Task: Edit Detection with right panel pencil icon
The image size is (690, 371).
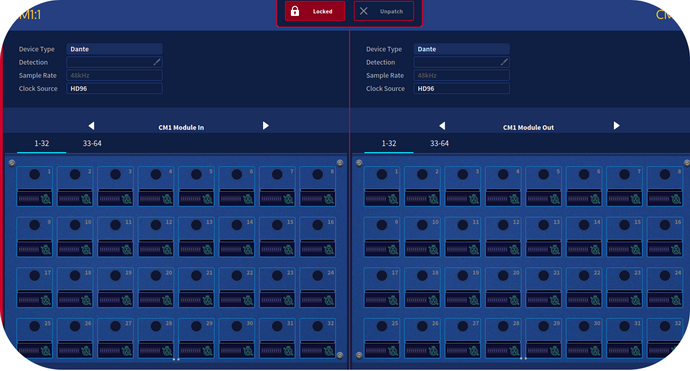Action: [504, 62]
